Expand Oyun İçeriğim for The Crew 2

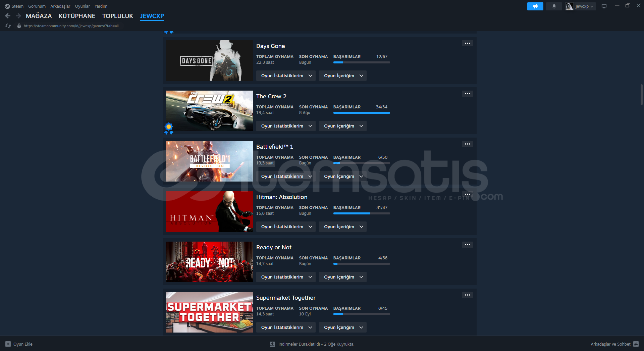[x=343, y=126]
